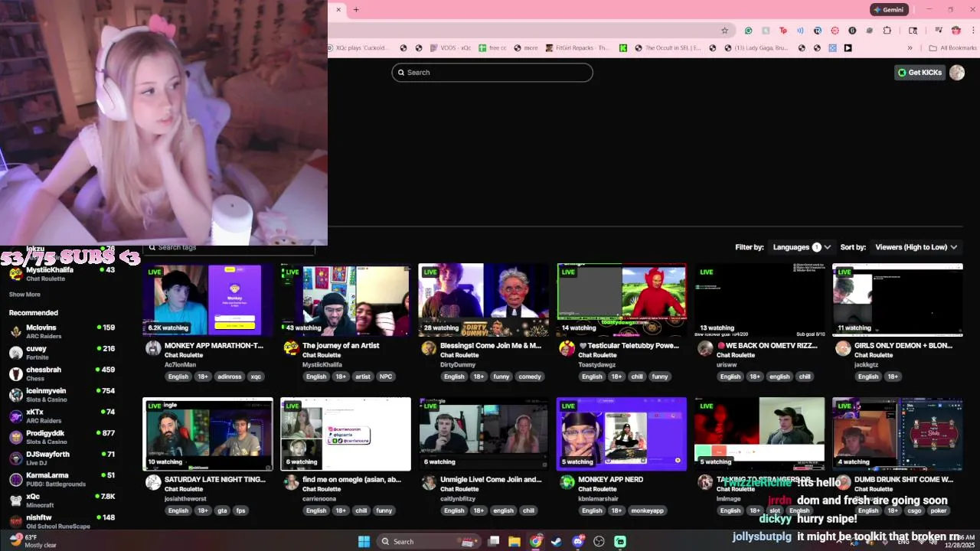980x551 pixels.
Task: Open the Kick user avatar menu
Action: (957, 72)
